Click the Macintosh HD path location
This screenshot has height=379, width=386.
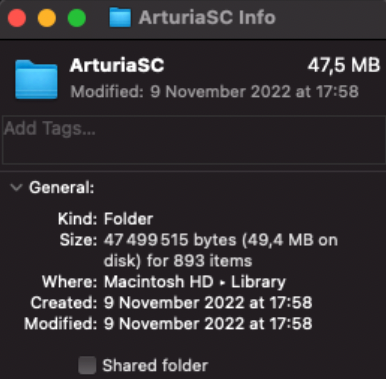point(159,282)
